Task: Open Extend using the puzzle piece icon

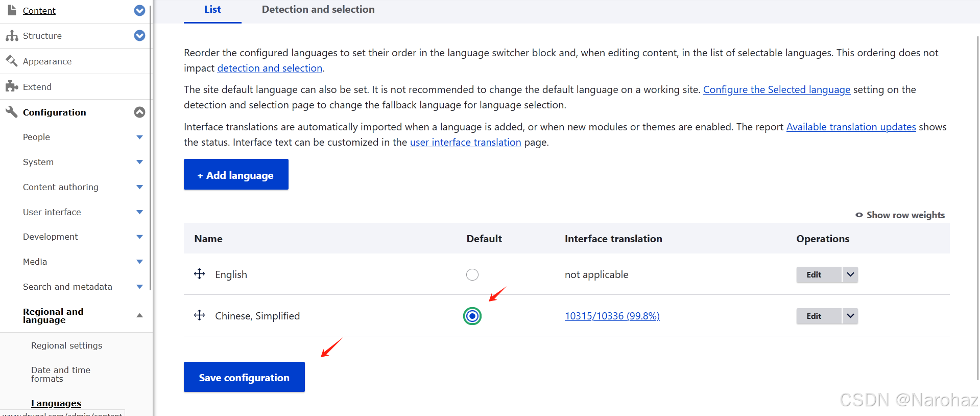Action: click(x=11, y=86)
